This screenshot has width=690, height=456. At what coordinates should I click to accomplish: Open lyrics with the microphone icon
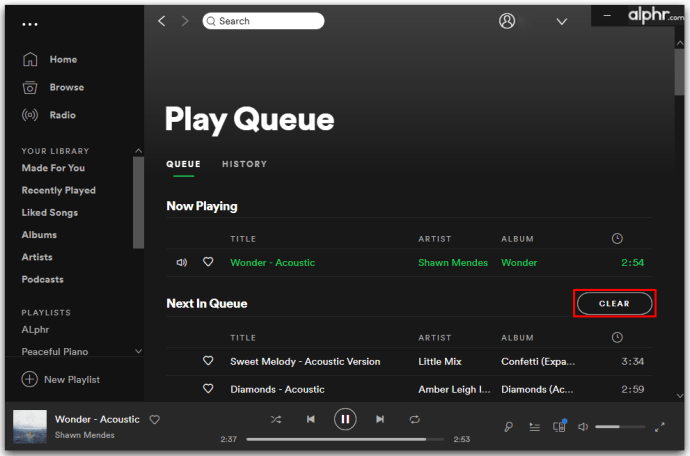508,427
